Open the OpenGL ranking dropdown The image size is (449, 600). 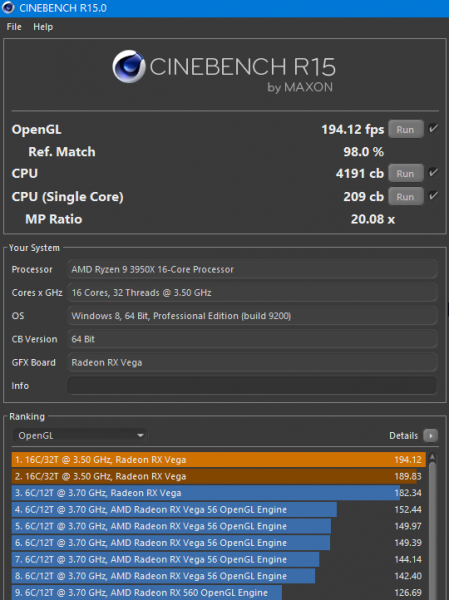tap(80, 435)
